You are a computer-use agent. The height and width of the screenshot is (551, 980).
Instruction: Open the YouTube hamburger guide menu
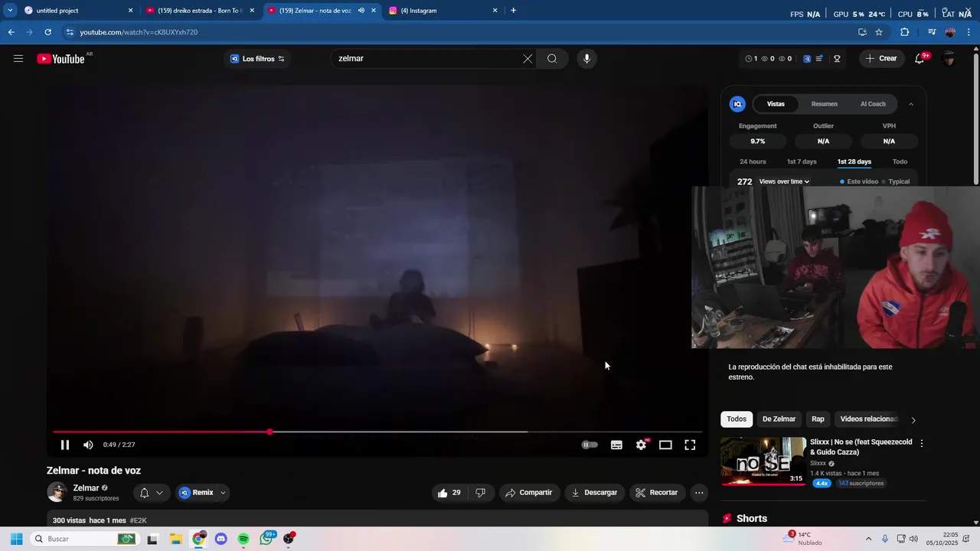click(18, 59)
